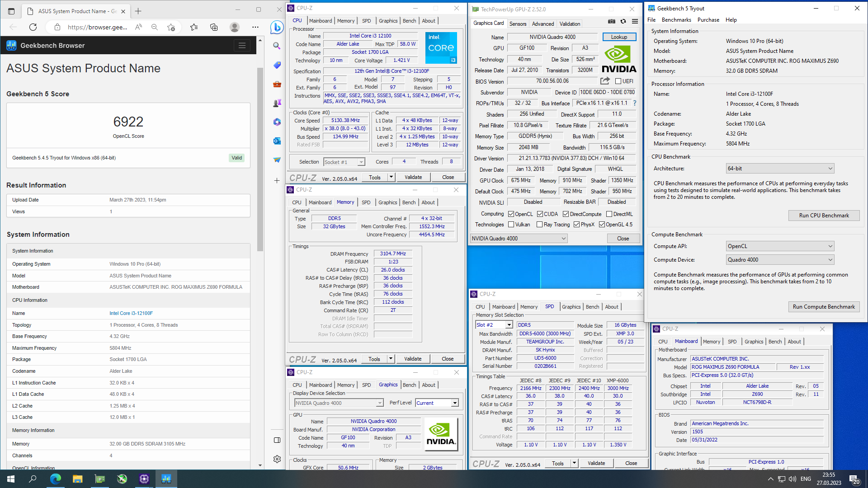Toggle the UEFI checkbox in GPU-Z
868x488 pixels.
click(x=618, y=81)
